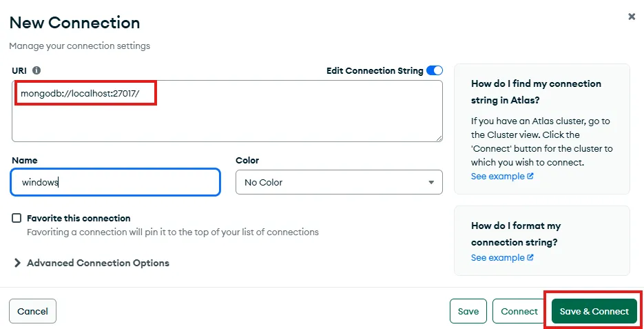The height and width of the screenshot is (329, 644).
Task: Open the No Color dropdown
Action: [x=339, y=183]
